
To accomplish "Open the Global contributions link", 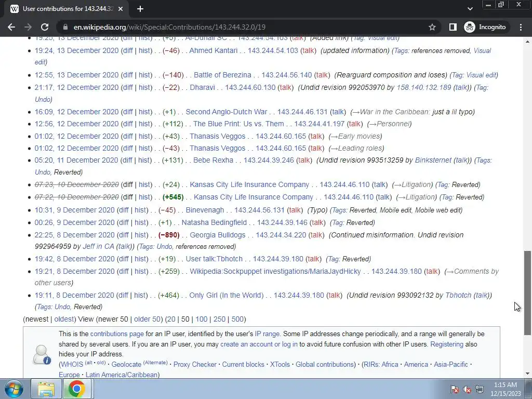I will pos(325,364).
